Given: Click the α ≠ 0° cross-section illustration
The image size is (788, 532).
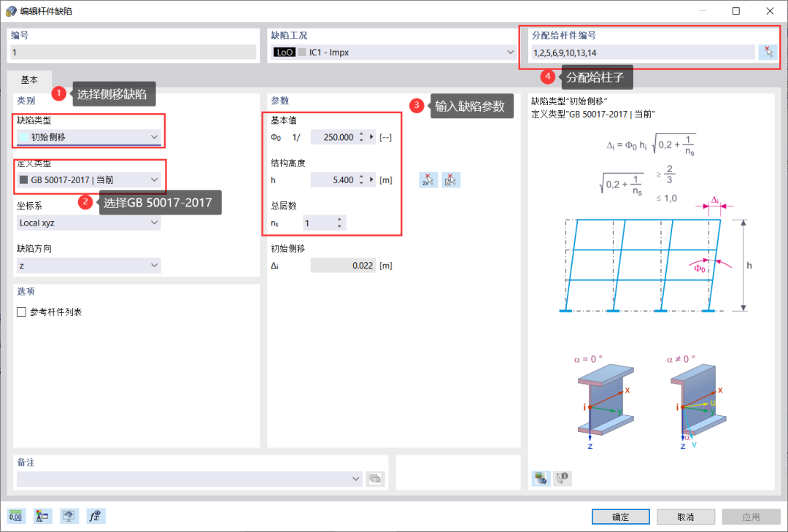Looking at the screenshot, I should (x=698, y=401).
